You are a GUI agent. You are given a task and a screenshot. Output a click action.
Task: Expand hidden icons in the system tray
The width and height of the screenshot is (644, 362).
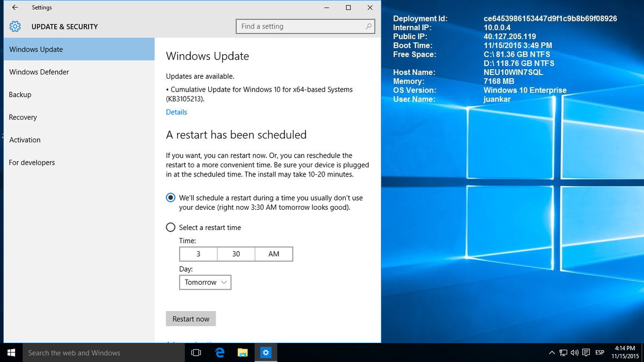click(x=552, y=352)
